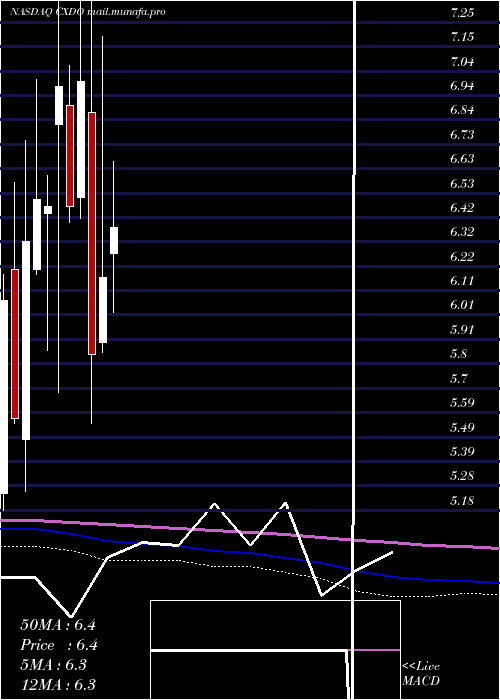The image size is (500, 700).
Task: Click the 6.22 price axis label
Action: pyautogui.click(x=462, y=257)
